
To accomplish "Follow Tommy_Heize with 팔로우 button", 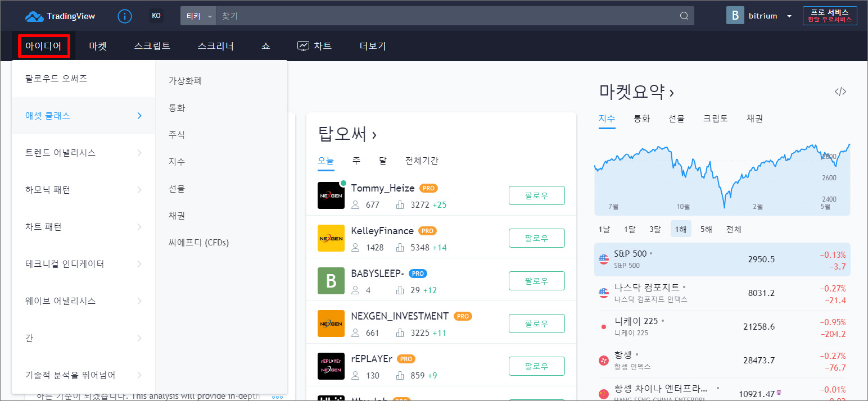I will 537,195.
